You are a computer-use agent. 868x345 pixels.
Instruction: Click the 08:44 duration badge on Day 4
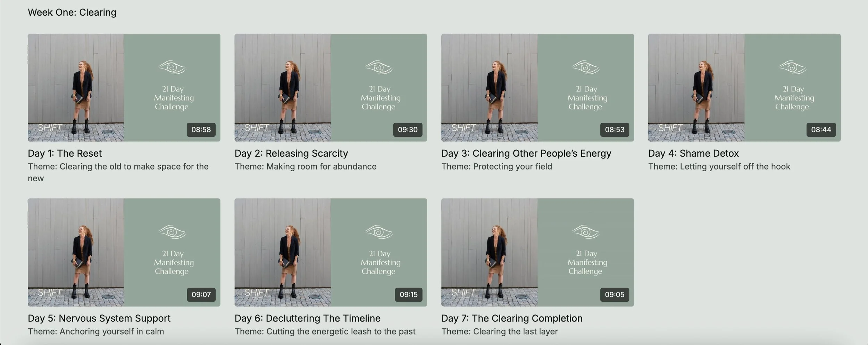[x=821, y=130]
